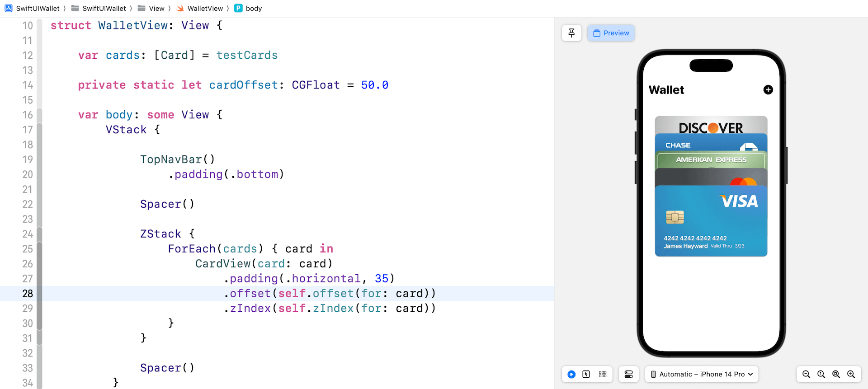Open SwiftUIWallet folder in the jump bar
868x389 pixels.
pyautogui.click(x=104, y=8)
